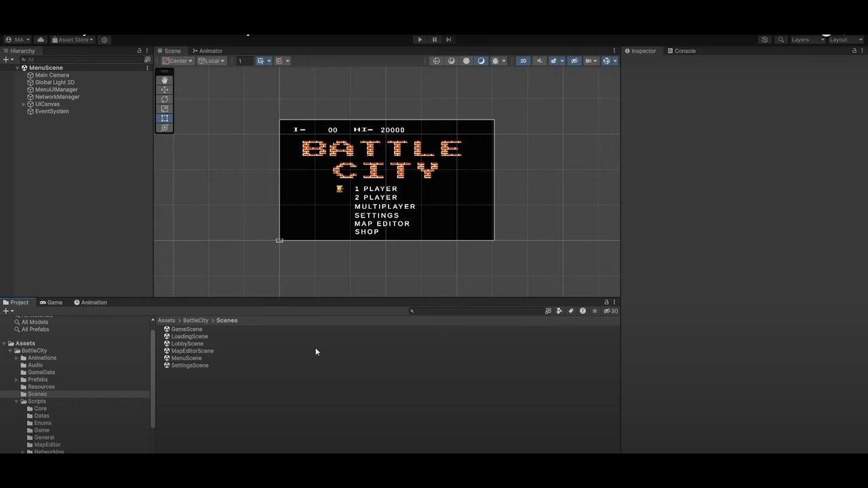Image resolution: width=868 pixels, height=488 pixels.
Task: Toggle Inspector panel lock icon
Action: pos(854,51)
